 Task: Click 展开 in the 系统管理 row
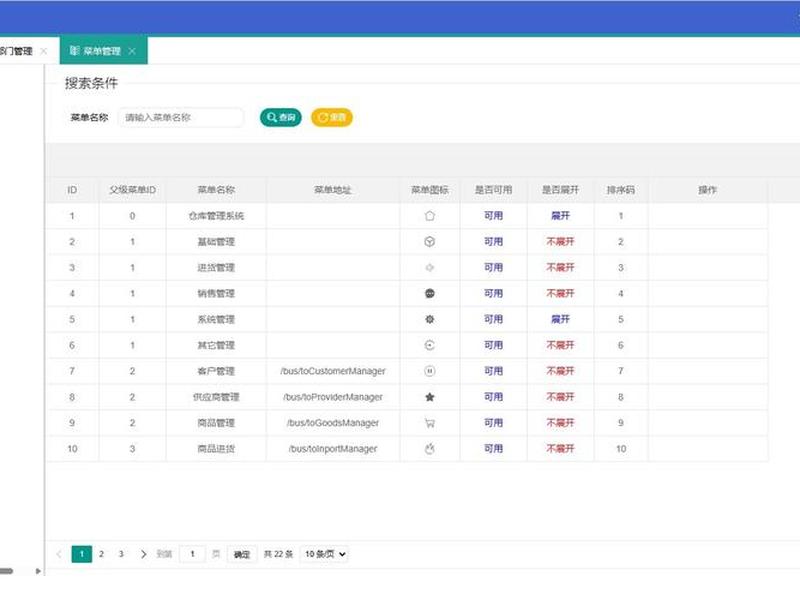560,319
